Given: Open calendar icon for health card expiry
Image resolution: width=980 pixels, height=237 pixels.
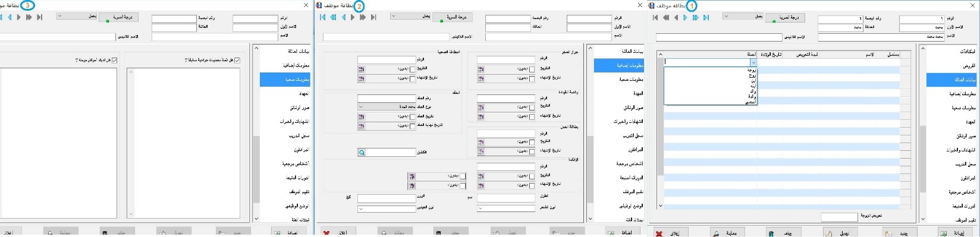Looking at the screenshot, I should 361,78.
